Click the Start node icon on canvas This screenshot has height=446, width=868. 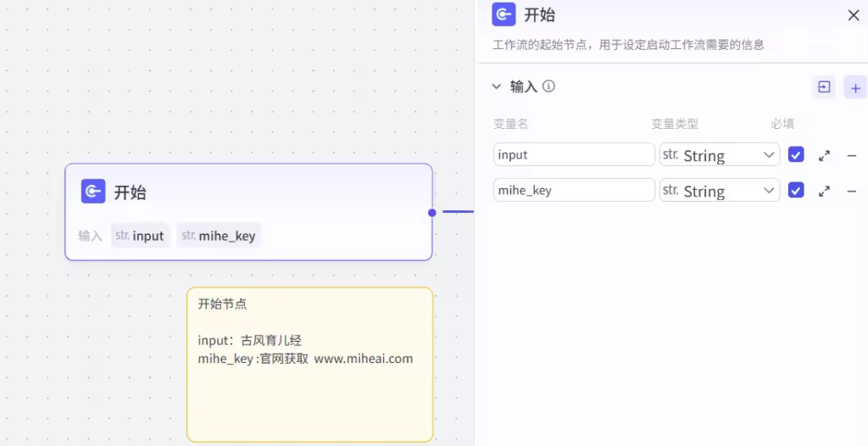(x=93, y=192)
